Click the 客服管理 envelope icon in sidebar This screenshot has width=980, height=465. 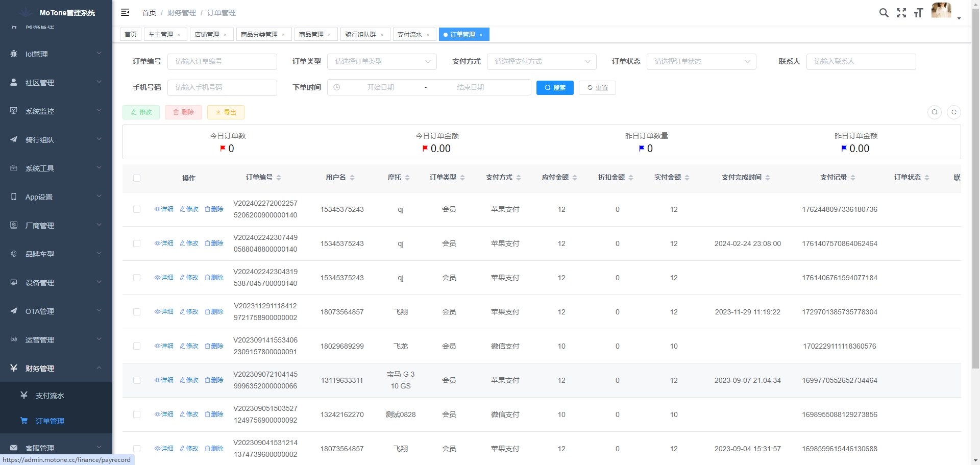click(14, 448)
